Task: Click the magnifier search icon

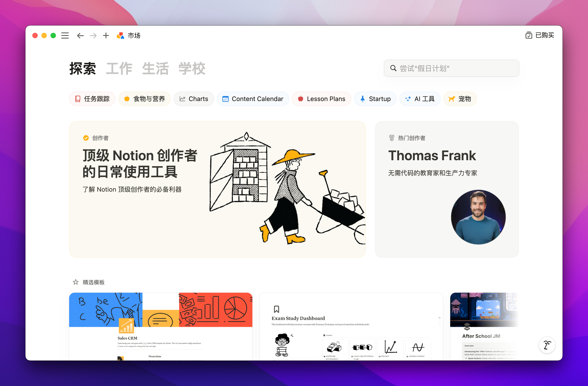Action: point(393,68)
